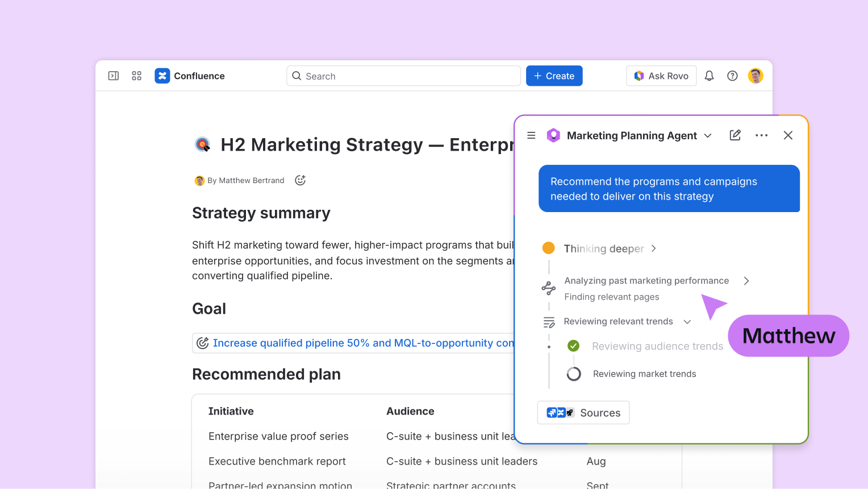Viewport: 868px width, 489px height.
Task: Click inside the Search field
Action: coord(403,76)
